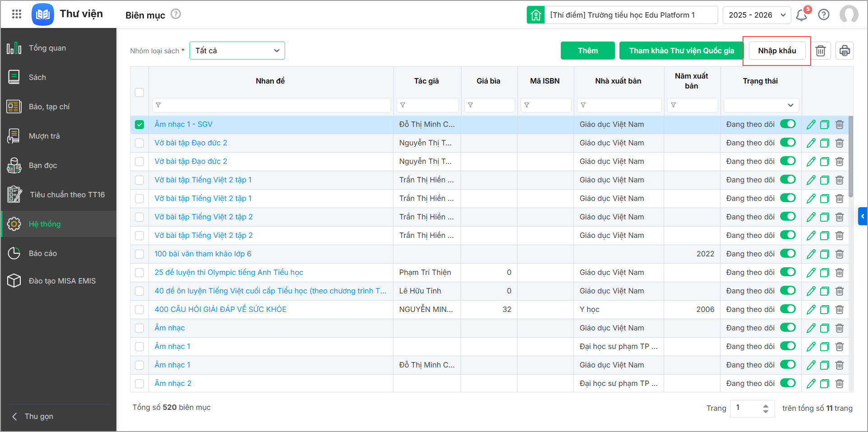Click the Nhập khẩu button

pyautogui.click(x=777, y=51)
